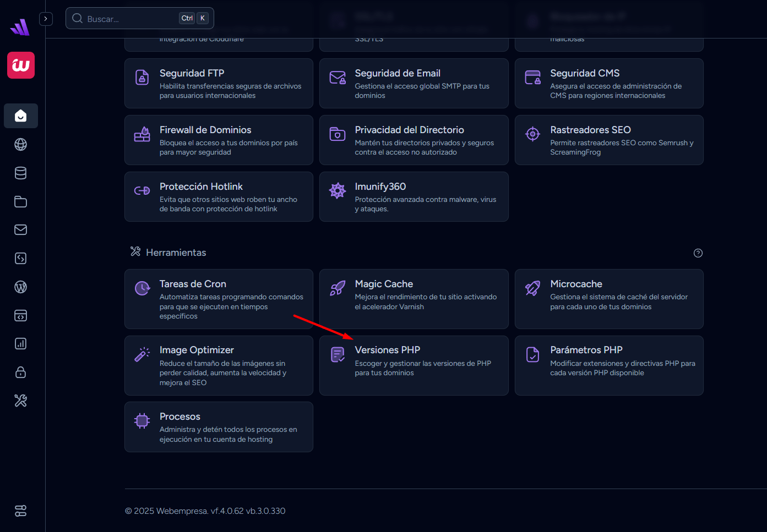Open the Magic Cache title
The image size is (767, 532).
point(384,284)
